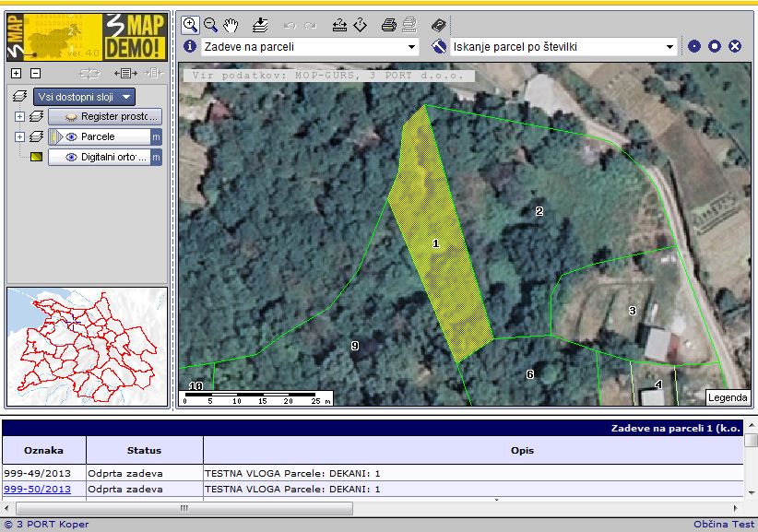The height and width of the screenshot is (532, 758).
Task: Click the layers stack icon beside Vsi dostopni sloji
Action: click(x=19, y=97)
